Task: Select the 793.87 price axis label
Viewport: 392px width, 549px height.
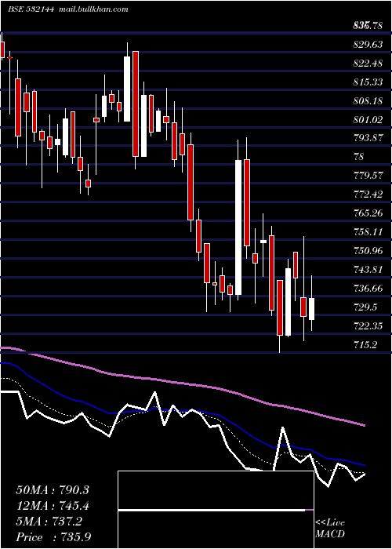Action: coord(367,138)
